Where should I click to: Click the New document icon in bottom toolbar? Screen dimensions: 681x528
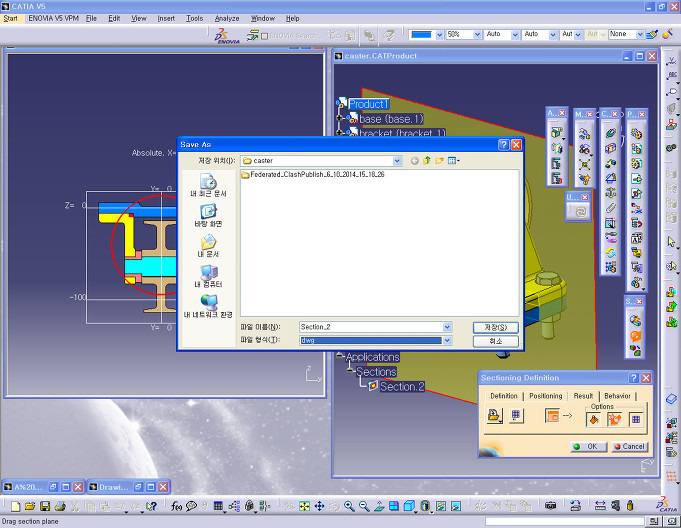pyautogui.click(x=16, y=506)
